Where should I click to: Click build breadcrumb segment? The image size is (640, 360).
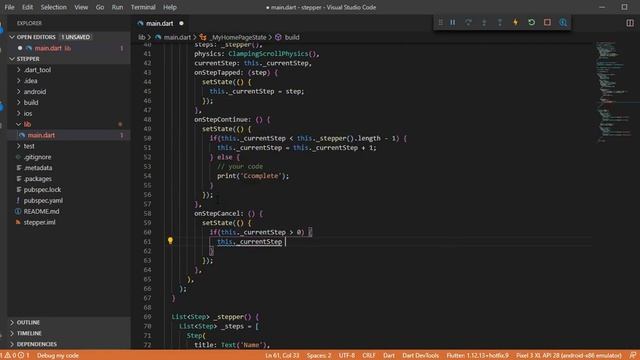coord(292,37)
